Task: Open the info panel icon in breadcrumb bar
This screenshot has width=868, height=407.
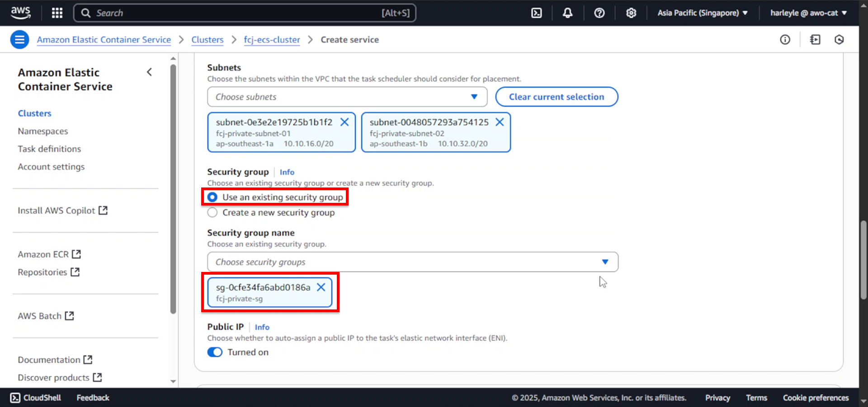Action: pyautogui.click(x=785, y=40)
